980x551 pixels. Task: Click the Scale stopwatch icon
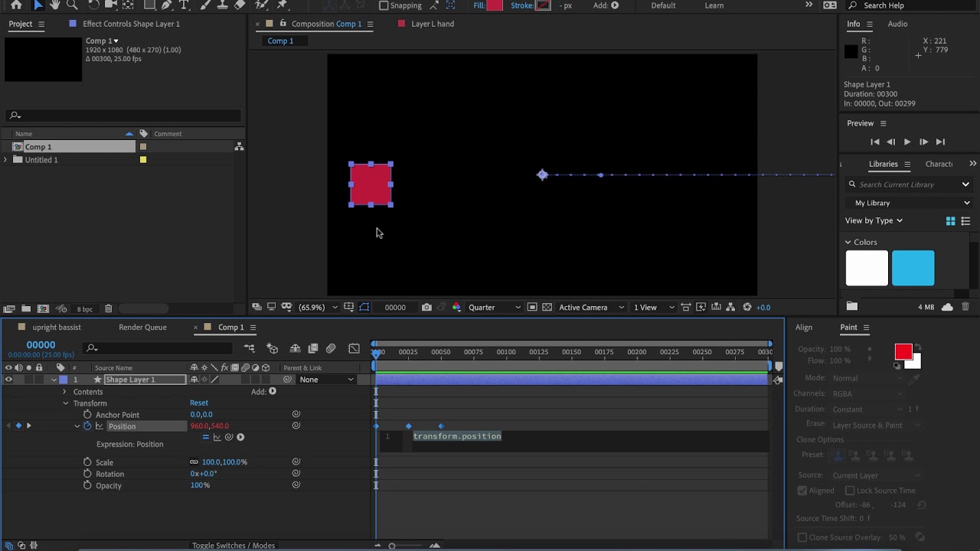(87, 462)
